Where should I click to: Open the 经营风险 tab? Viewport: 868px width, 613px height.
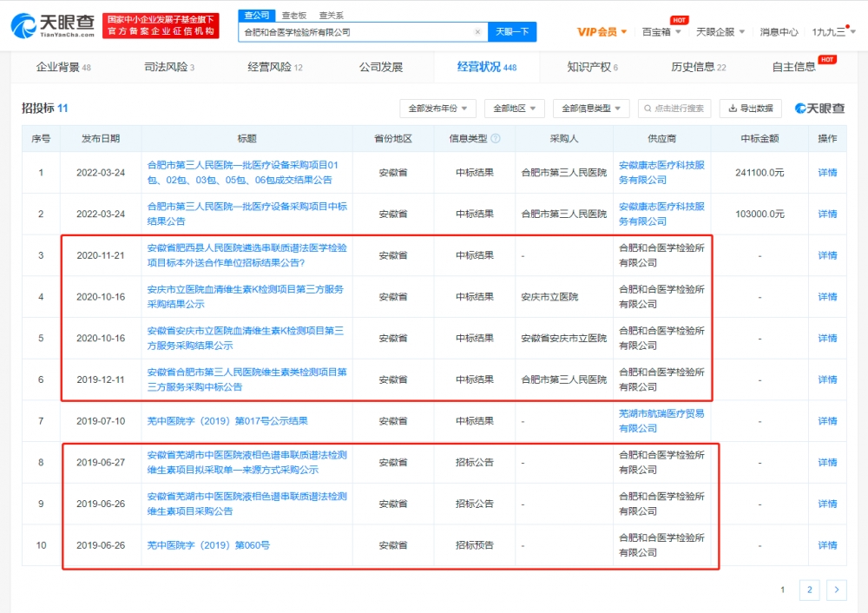point(274,67)
